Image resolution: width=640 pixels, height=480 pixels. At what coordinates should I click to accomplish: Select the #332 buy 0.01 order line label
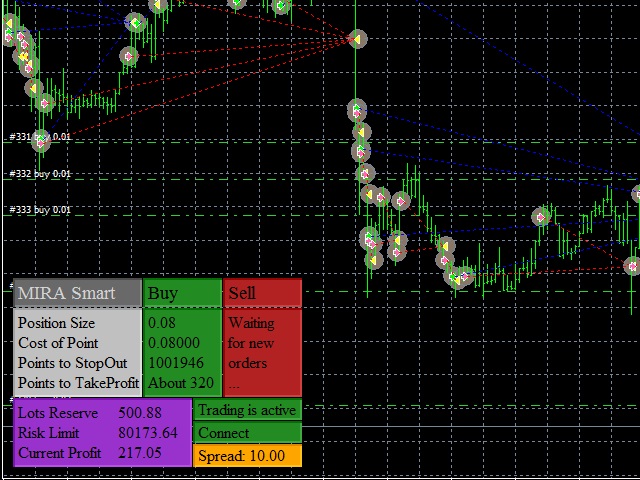click(40, 174)
